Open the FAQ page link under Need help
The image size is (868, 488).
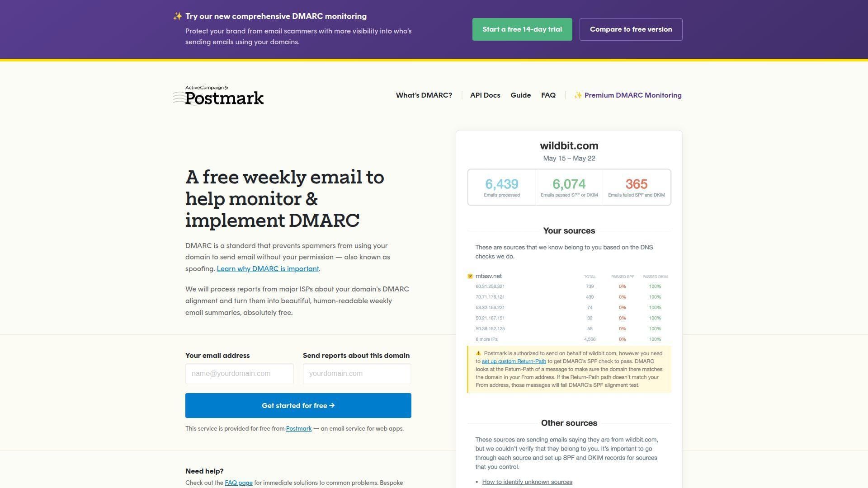click(x=239, y=483)
